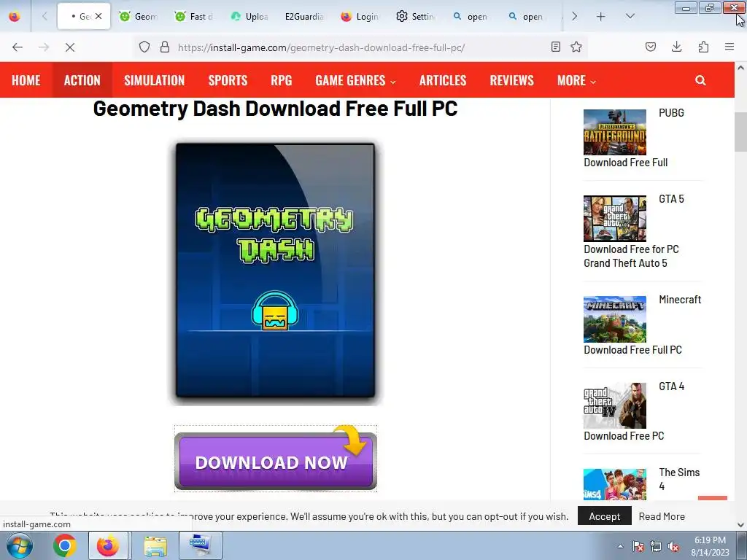Viewport: 747px width, 560px height.
Task: Show hidden system tray icons arrow
Action: [620, 546]
